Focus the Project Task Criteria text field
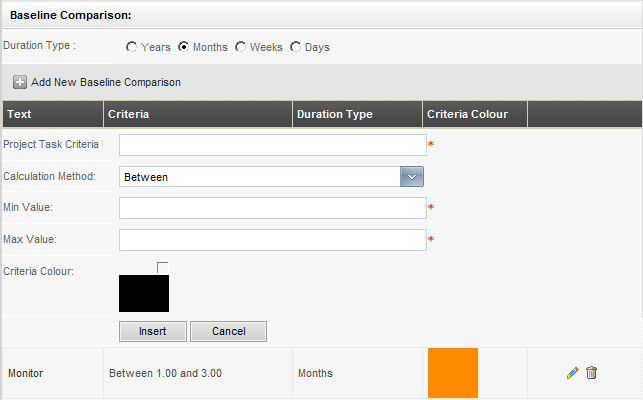643x400 pixels. tap(272, 145)
